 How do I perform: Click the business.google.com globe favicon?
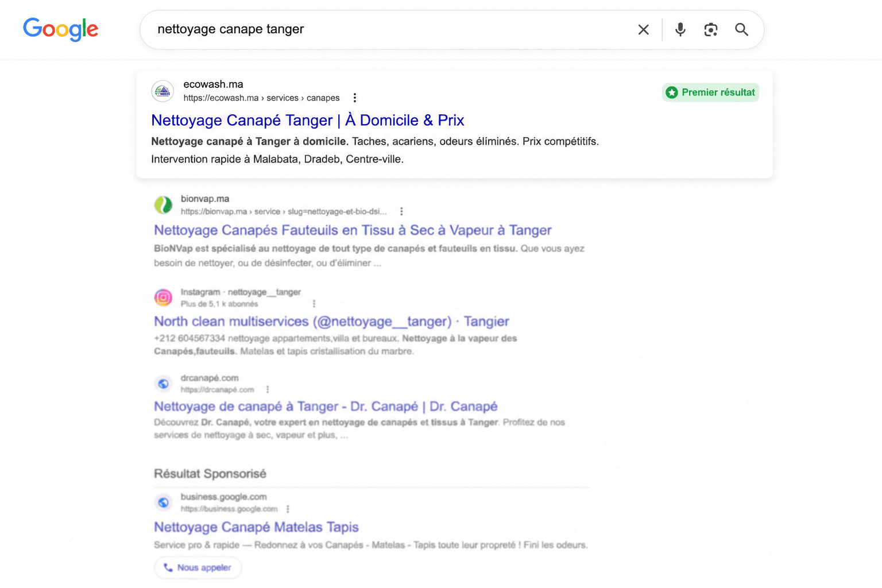(163, 502)
